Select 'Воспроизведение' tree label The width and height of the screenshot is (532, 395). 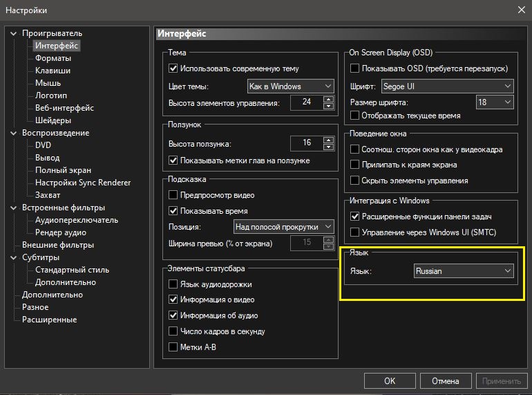[x=56, y=133]
